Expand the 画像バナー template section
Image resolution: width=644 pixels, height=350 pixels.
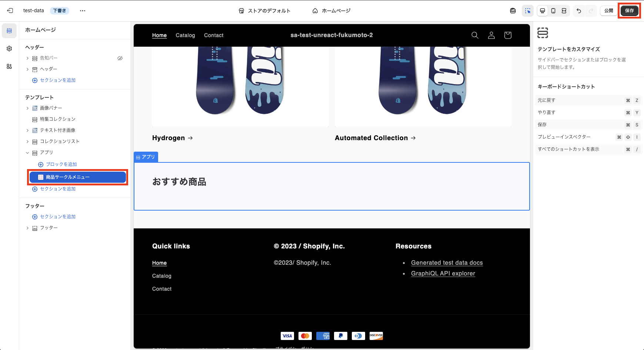pos(27,108)
